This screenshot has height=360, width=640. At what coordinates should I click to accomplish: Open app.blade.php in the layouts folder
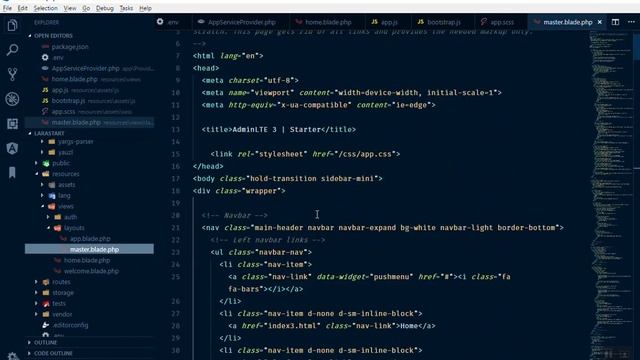[90, 239]
